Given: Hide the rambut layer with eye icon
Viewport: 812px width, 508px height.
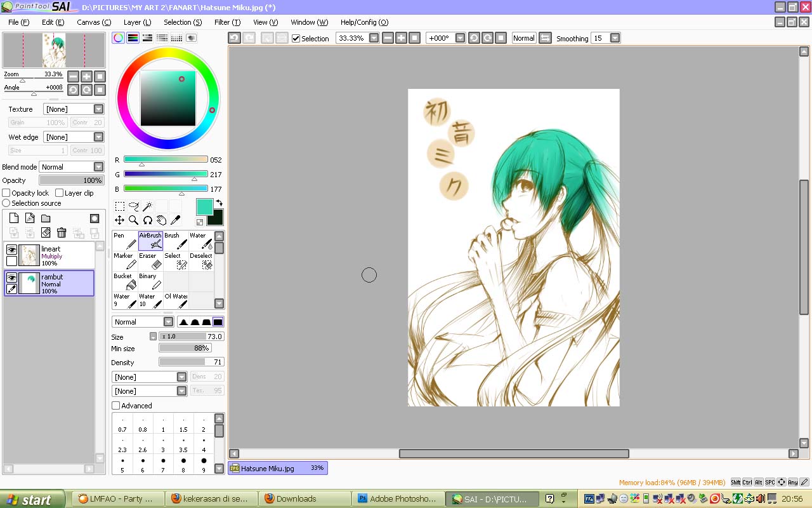Looking at the screenshot, I should click(x=11, y=277).
